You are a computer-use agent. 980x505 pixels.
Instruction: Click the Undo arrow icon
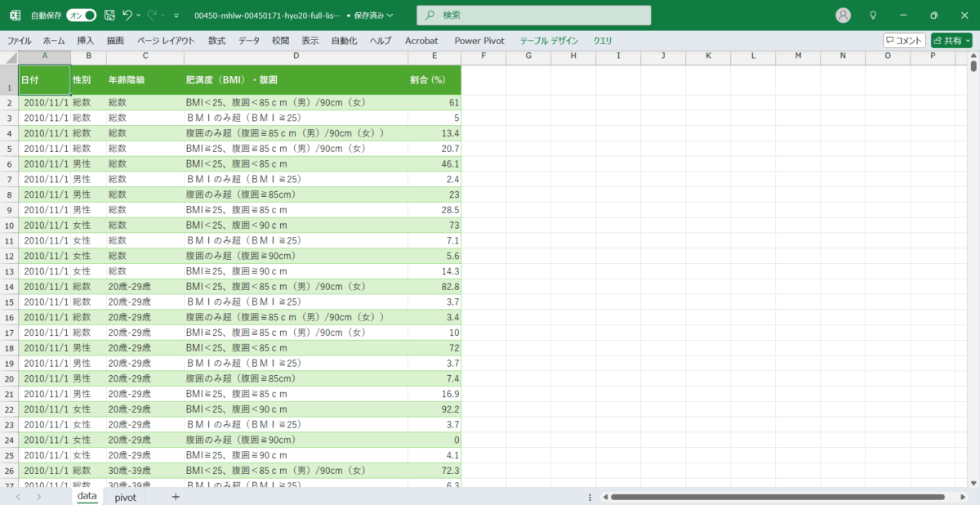pyautogui.click(x=127, y=16)
